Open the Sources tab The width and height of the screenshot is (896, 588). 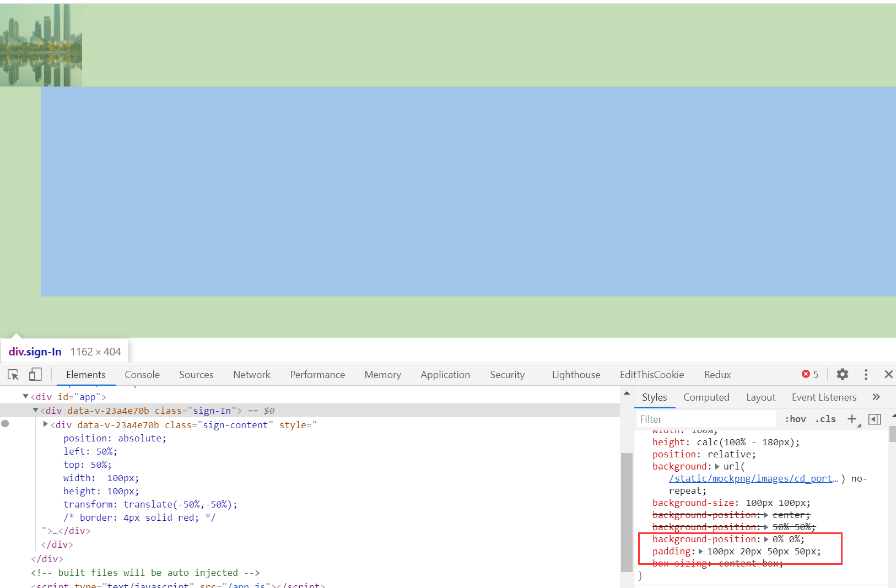click(196, 375)
